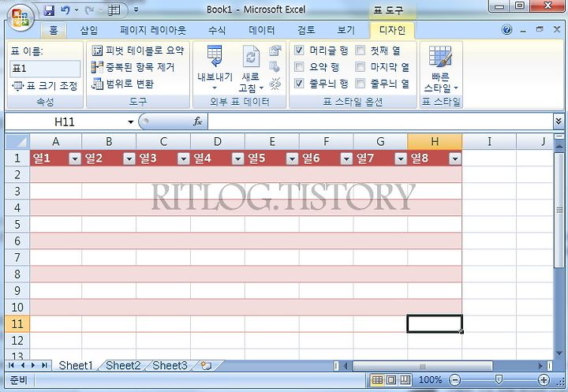Click the table properties icon in 외부 표 데이터
Screen dimensions: 568x392
click(x=275, y=50)
